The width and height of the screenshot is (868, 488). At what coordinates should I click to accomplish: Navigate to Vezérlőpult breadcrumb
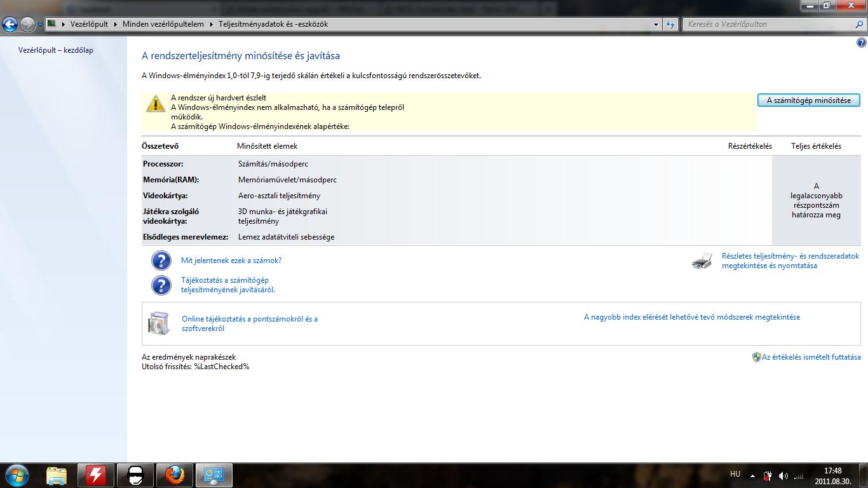(x=89, y=24)
